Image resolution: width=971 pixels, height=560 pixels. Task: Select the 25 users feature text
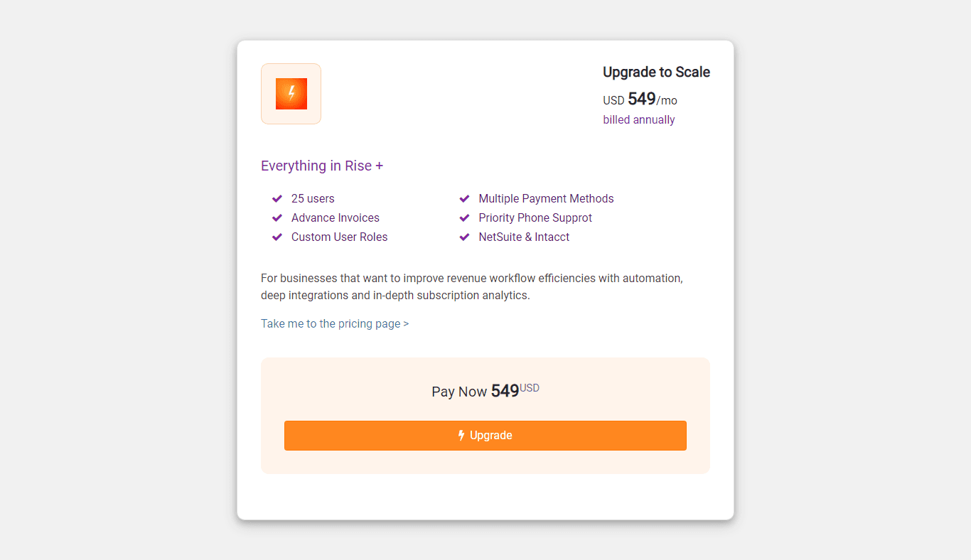[x=313, y=198]
